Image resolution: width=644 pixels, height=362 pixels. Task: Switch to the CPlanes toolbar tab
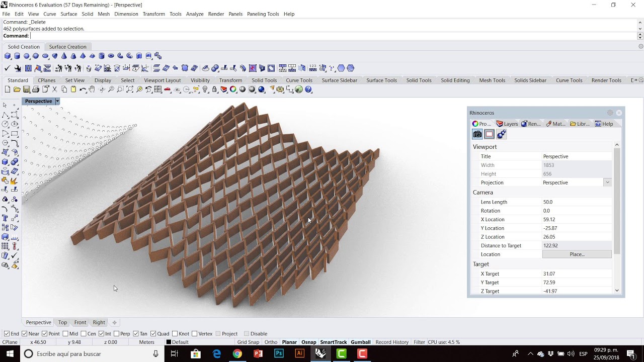pos(47,80)
